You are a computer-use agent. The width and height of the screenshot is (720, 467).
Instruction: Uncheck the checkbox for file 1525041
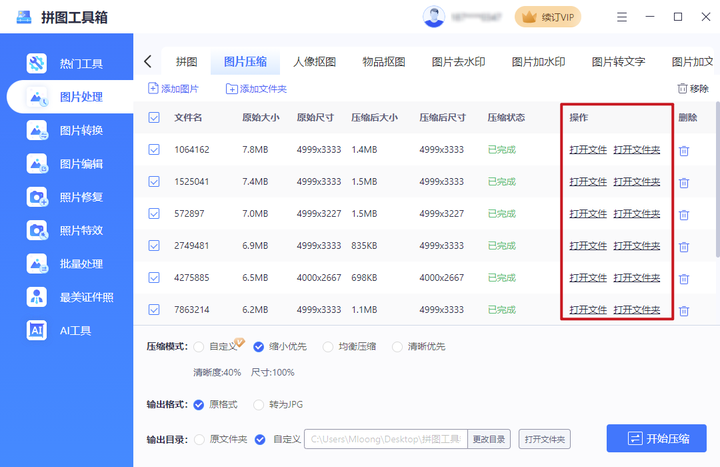coord(154,182)
